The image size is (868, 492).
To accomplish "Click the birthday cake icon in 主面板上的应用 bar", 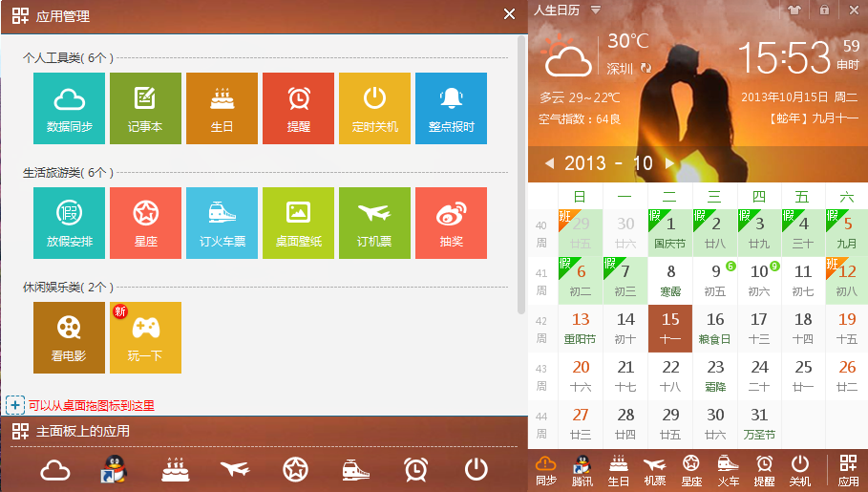I will click(176, 470).
